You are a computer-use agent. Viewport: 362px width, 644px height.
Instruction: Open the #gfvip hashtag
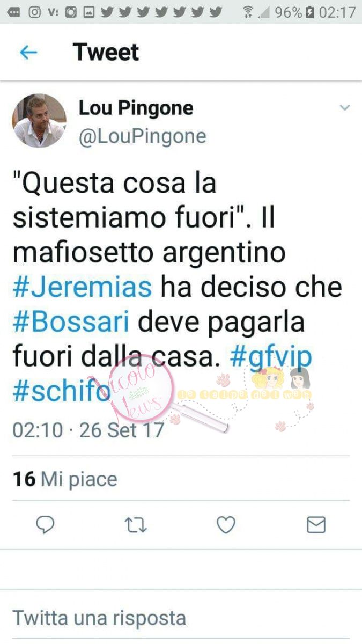[x=271, y=358]
